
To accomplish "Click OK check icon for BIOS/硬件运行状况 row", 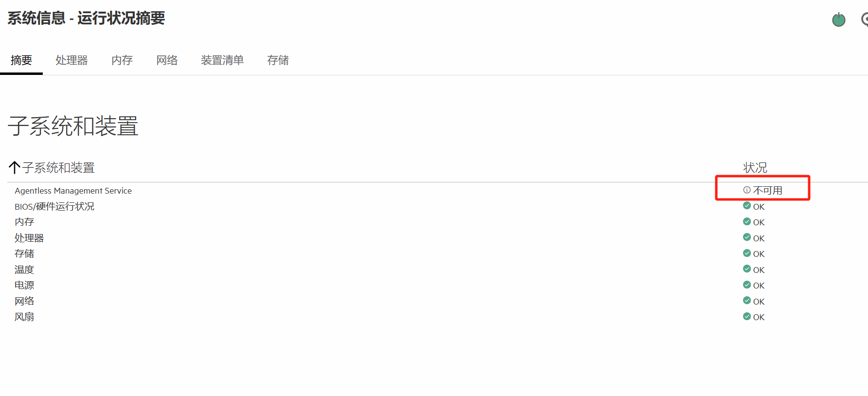I will pos(747,206).
